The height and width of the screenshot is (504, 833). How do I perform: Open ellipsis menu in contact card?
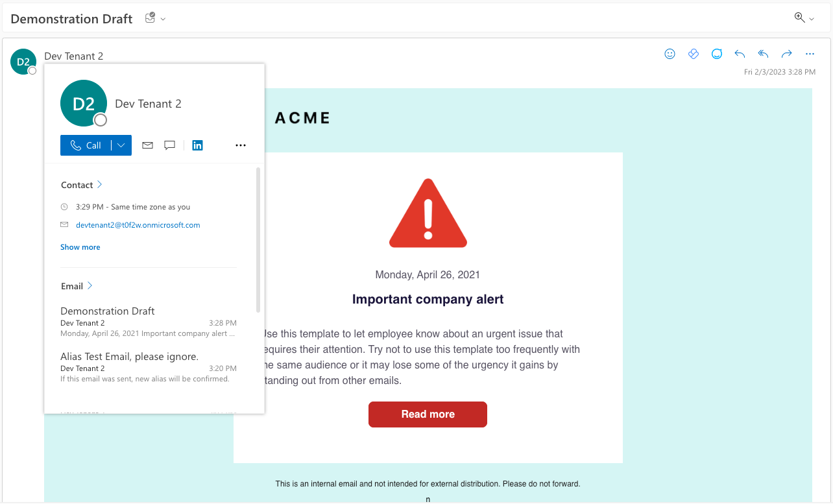tap(241, 145)
